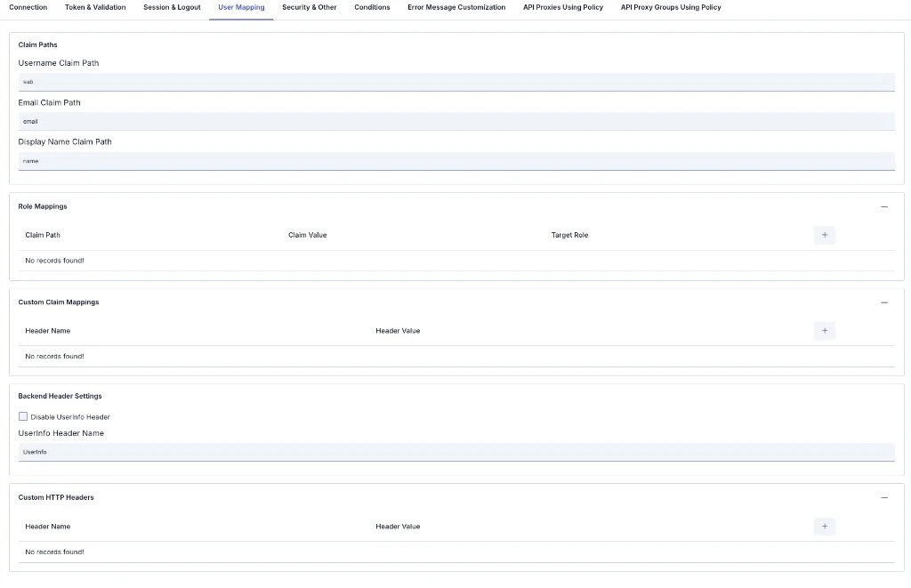Add a new Role Mapping entry
The image size is (911, 588).
click(824, 235)
